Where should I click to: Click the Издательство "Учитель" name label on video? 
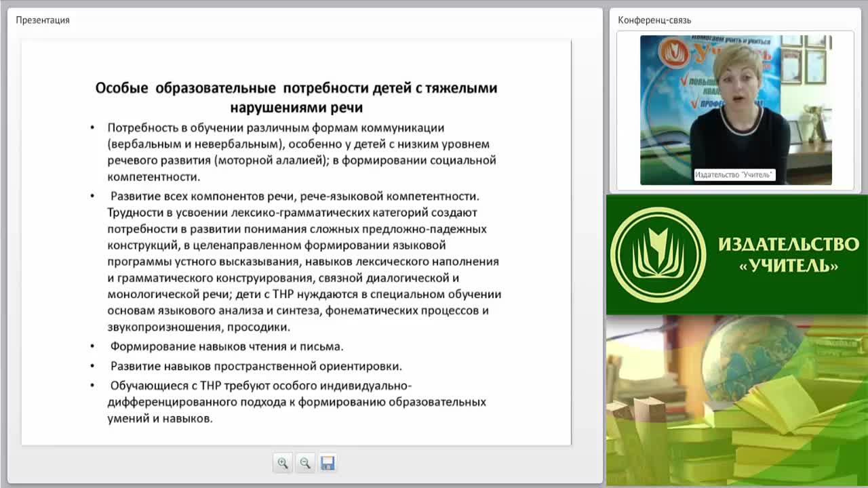click(734, 175)
